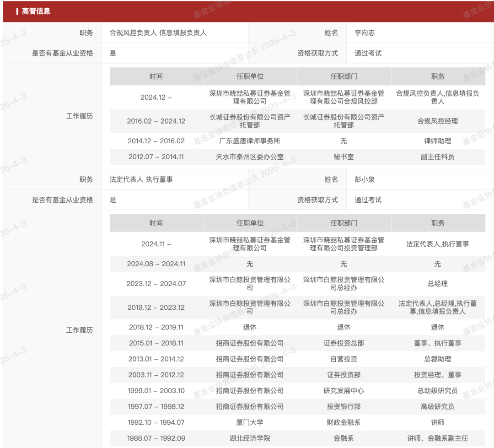Click the 1992.10 – 1994.07 time cell
494x448 pixels.
point(156,422)
